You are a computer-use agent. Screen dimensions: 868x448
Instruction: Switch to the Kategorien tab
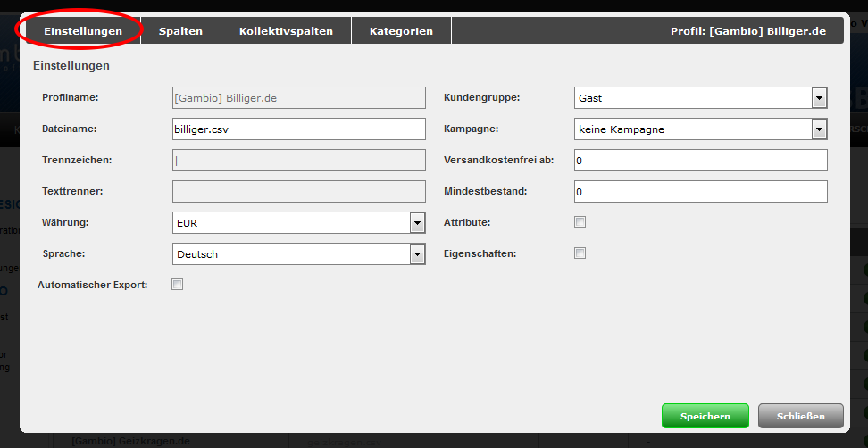(401, 31)
